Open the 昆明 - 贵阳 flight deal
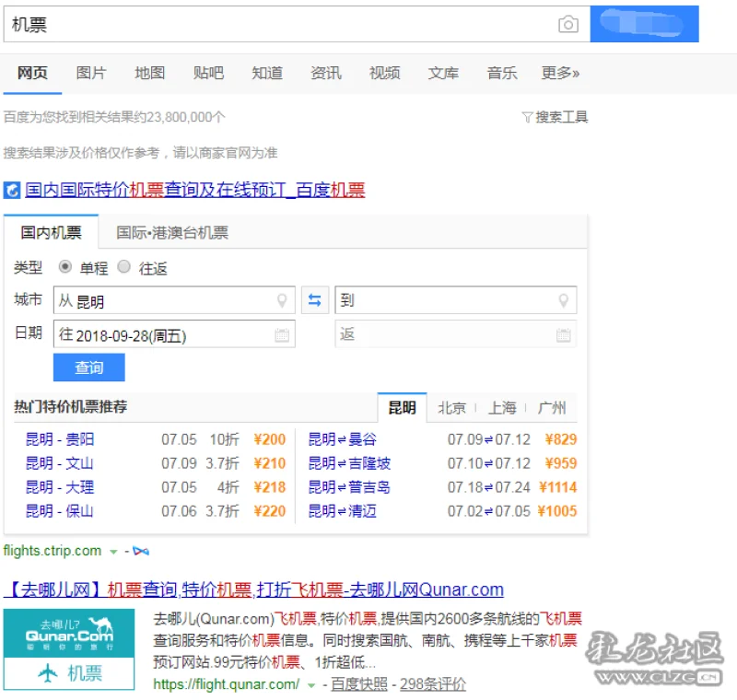Image resolution: width=737 pixels, height=700 pixels. 60,439
